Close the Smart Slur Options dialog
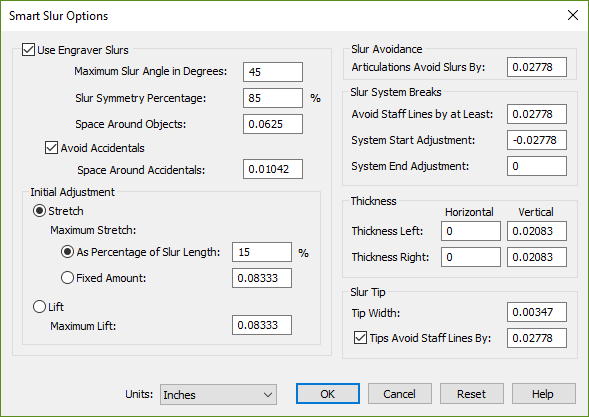Image resolution: width=589 pixels, height=417 pixels. coord(572,15)
